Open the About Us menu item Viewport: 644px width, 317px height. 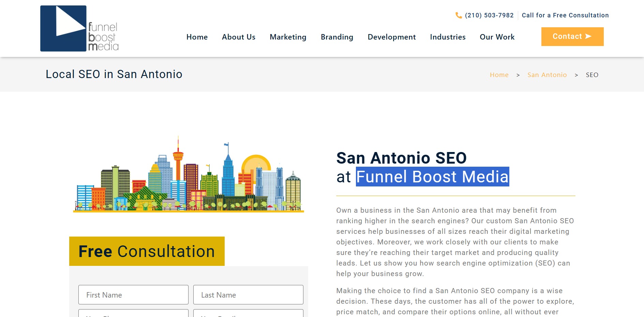tap(239, 37)
